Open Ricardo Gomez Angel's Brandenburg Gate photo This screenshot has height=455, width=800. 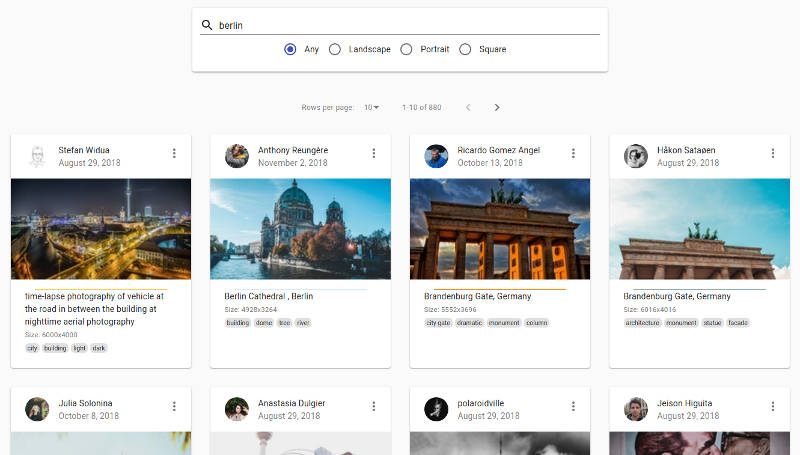[500, 229]
